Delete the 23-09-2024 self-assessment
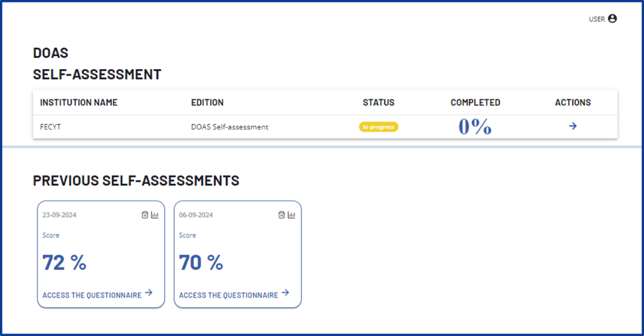Screen dimensions: 644x336 [145, 215]
